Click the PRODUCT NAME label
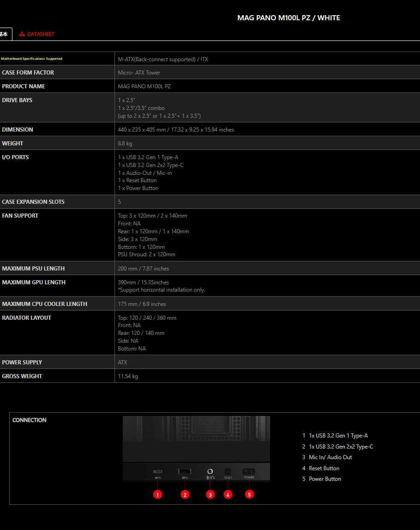420x530 pixels. [23, 86]
